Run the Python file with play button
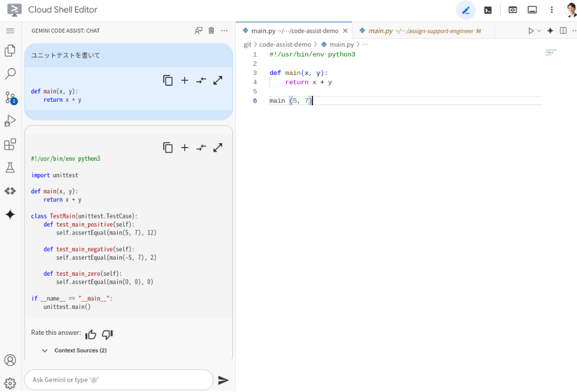This screenshot has height=392, width=577. click(x=531, y=31)
